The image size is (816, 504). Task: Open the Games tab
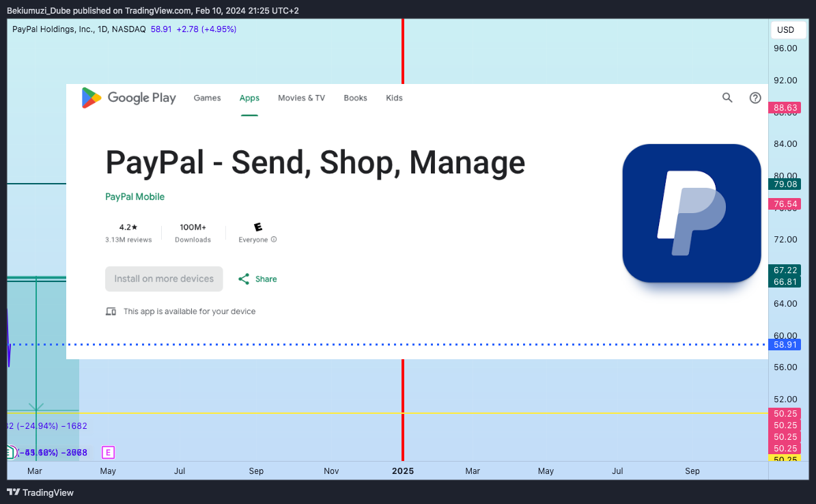[207, 98]
